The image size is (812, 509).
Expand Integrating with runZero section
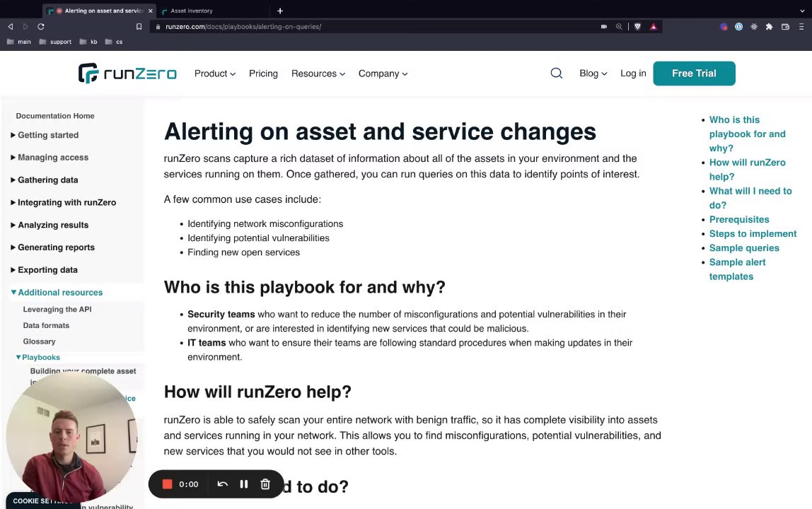[x=63, y=202]
